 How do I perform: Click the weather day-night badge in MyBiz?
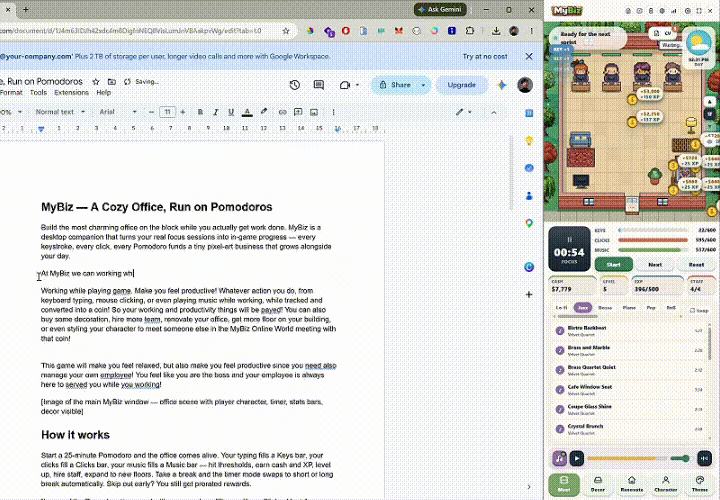[698, 47]
